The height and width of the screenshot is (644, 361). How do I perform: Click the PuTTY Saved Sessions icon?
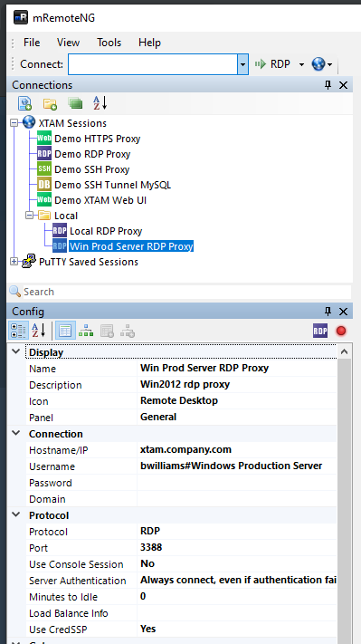(x=29, y=261)
